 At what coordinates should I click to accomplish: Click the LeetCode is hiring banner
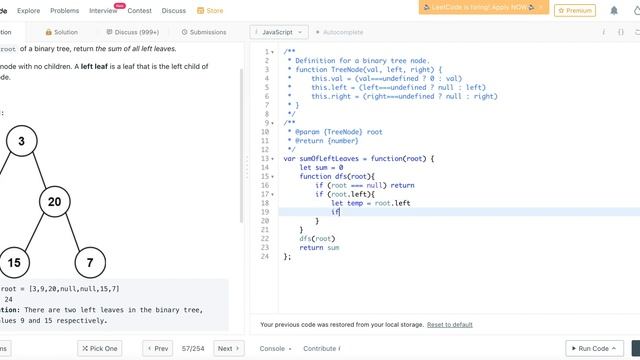(x=484, y=7)
